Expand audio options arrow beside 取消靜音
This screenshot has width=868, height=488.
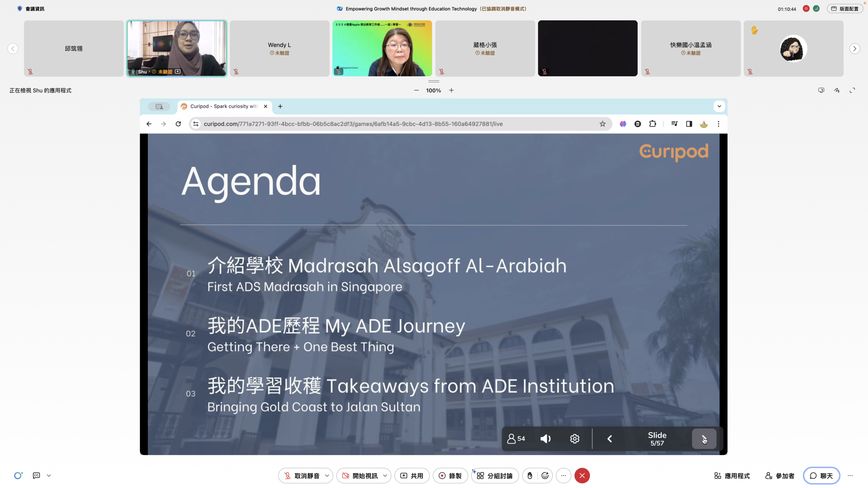(x=327, y=475)
